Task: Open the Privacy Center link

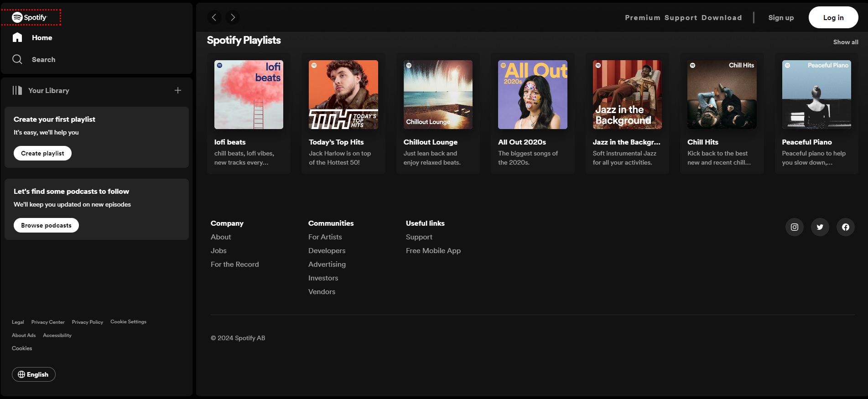Action: tap(48, 322)
